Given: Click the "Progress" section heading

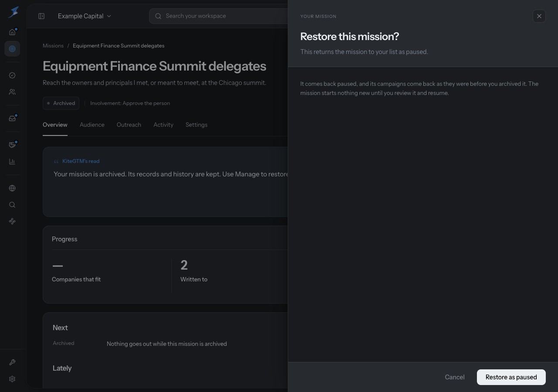Looking at the screenshot, I should (x=65, y=239).
